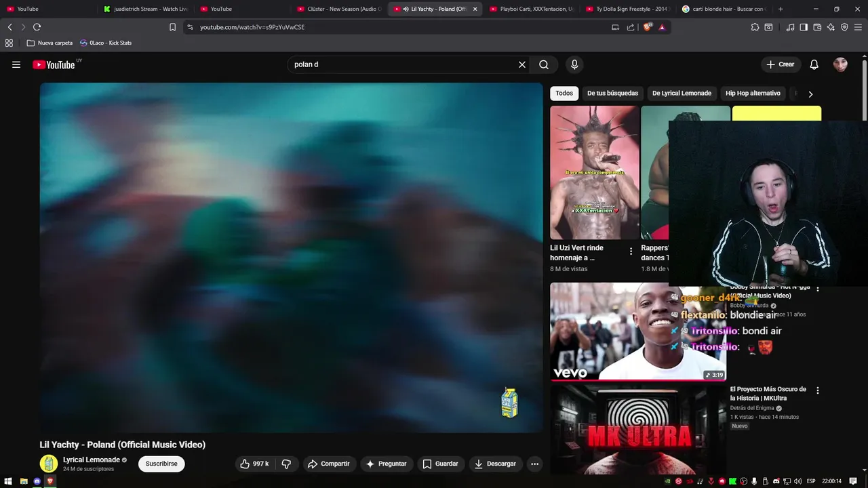Open El Proyecto Más Oscuro video title

(x=768, y=394)
